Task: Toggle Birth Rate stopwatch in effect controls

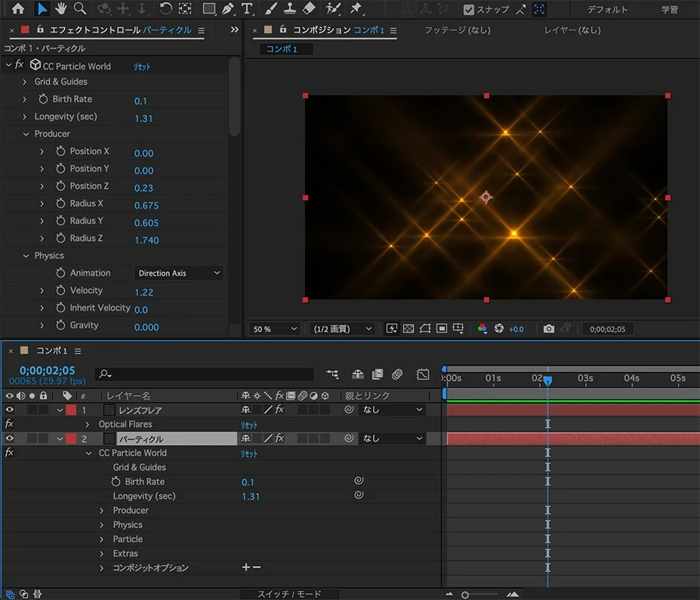Action: 43,99
